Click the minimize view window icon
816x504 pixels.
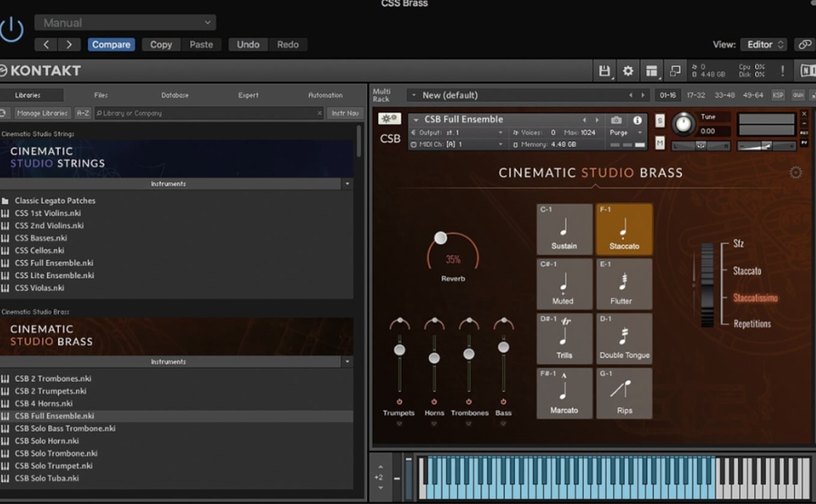675,71
